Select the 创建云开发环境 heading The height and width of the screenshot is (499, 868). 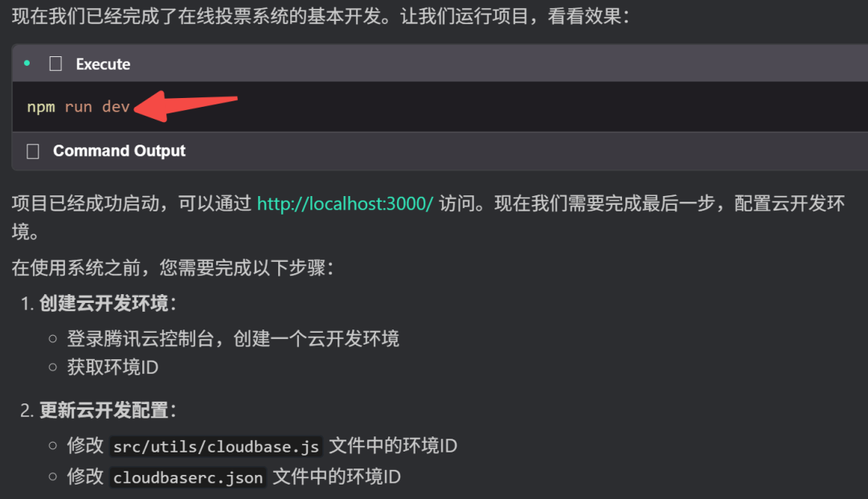pyautogui.click(x=104, y=303)
